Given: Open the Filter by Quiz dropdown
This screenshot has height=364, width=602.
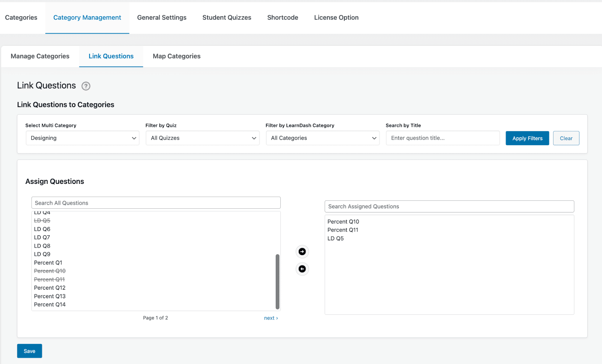Looking at the screenshot, I should coord(202,138).
